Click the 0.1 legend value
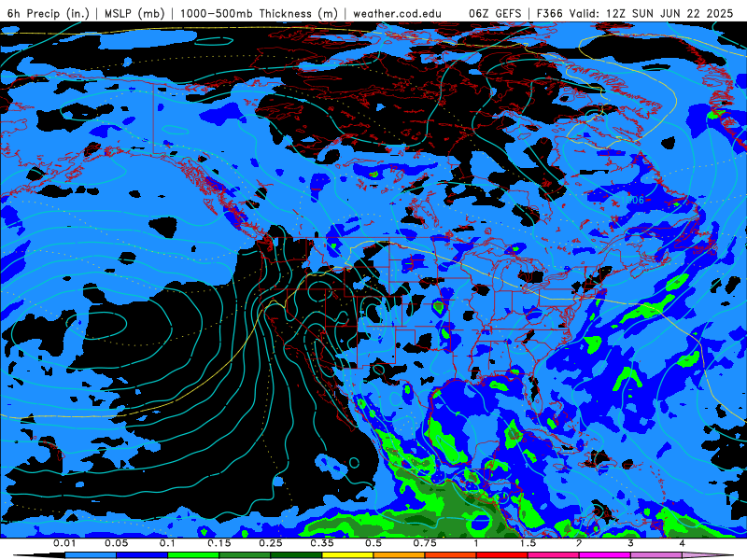The height and width of the screenshot is (560, 747). pyautogui.click(x=168, y=543)
